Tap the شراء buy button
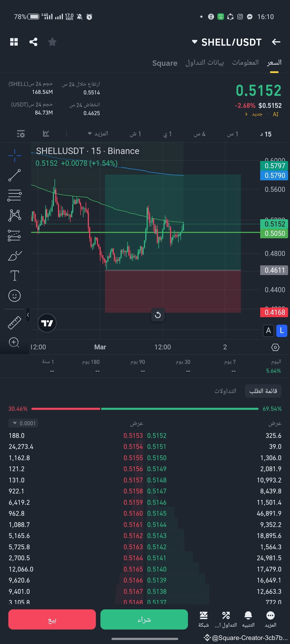This screenshot has width=290, height=644. pyautogui.click(x=144, y=619)
